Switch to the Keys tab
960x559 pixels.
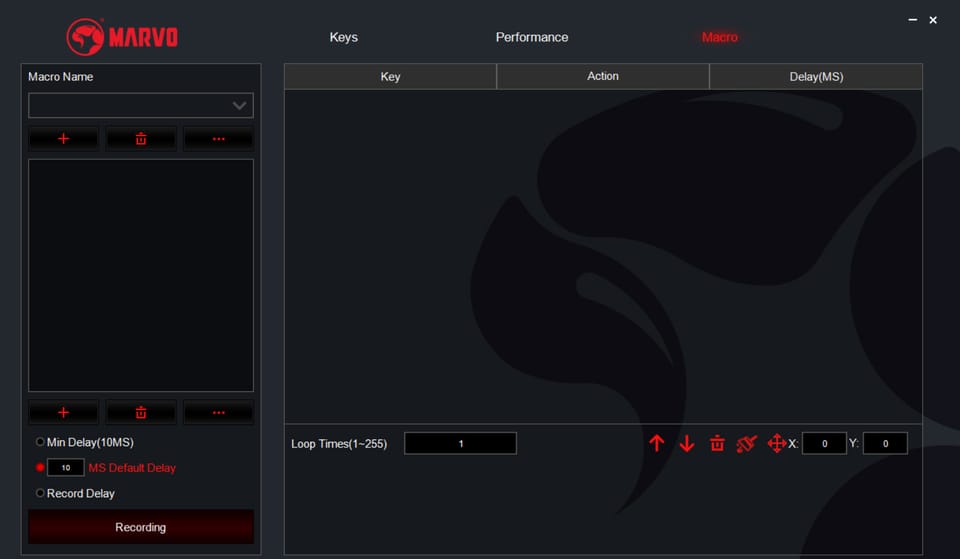pos(343,37)
